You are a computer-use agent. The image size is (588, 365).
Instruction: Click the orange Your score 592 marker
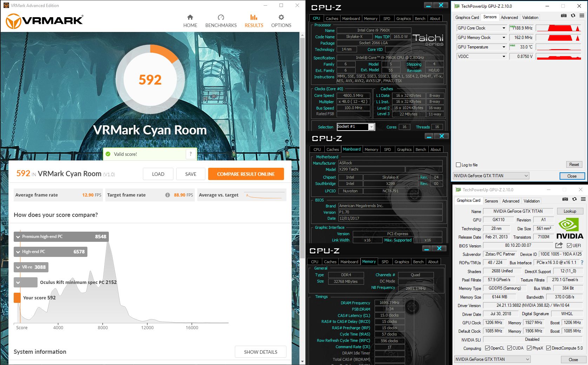tap(17, 298)
